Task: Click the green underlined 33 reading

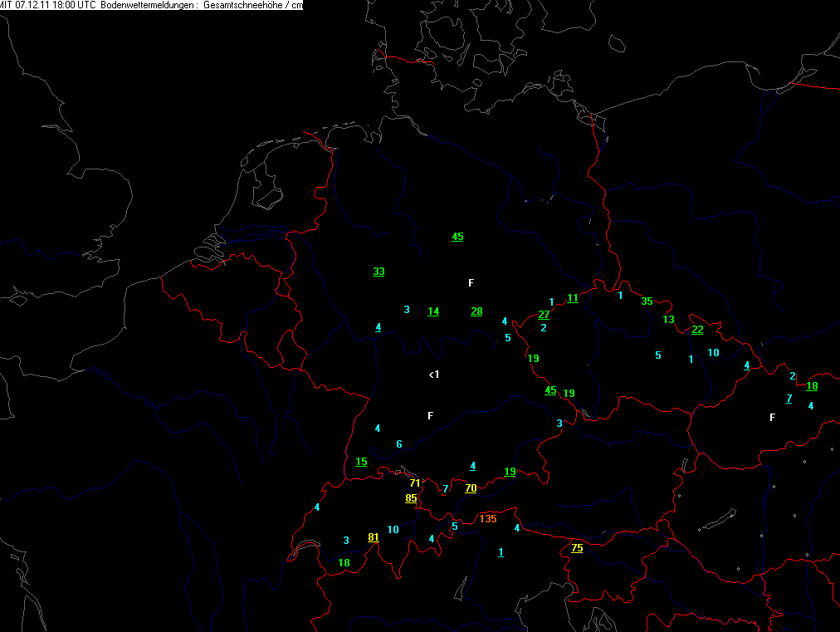Action: [378, 272]
